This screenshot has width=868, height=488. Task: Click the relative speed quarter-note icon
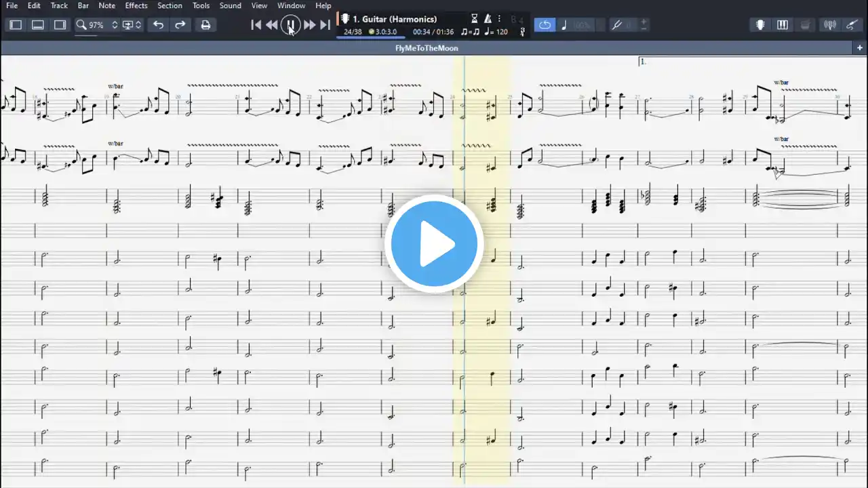[564, 25]
